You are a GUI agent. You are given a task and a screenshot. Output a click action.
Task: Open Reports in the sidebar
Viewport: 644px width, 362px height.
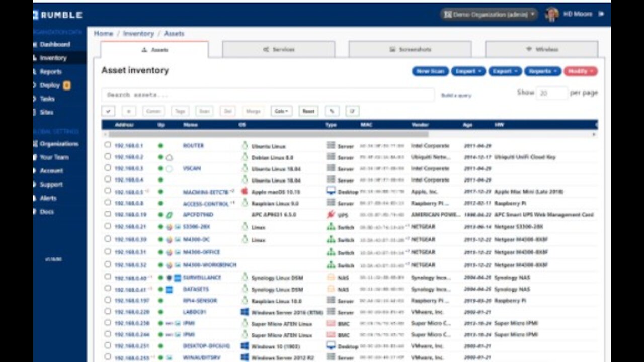(51, 72)
